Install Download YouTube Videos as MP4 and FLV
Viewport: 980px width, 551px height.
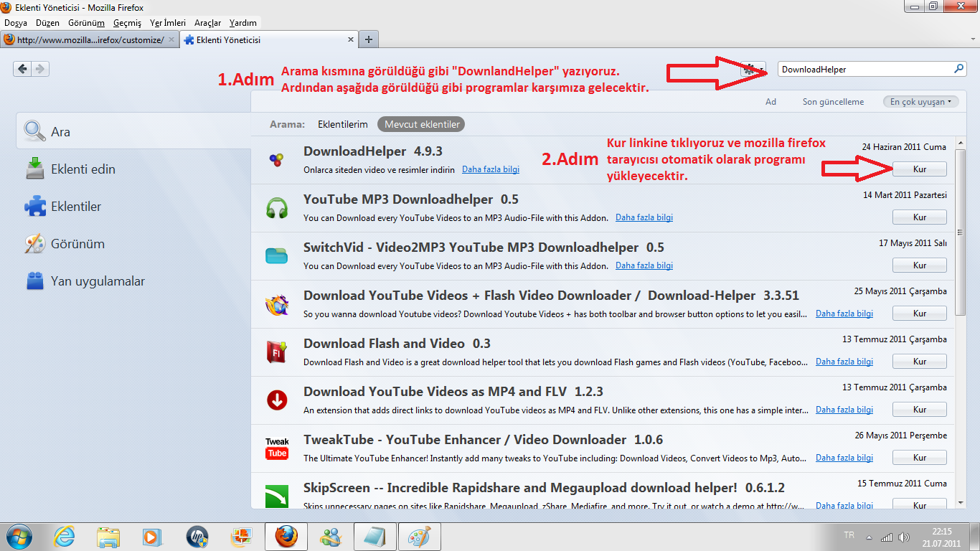[920, 410]
